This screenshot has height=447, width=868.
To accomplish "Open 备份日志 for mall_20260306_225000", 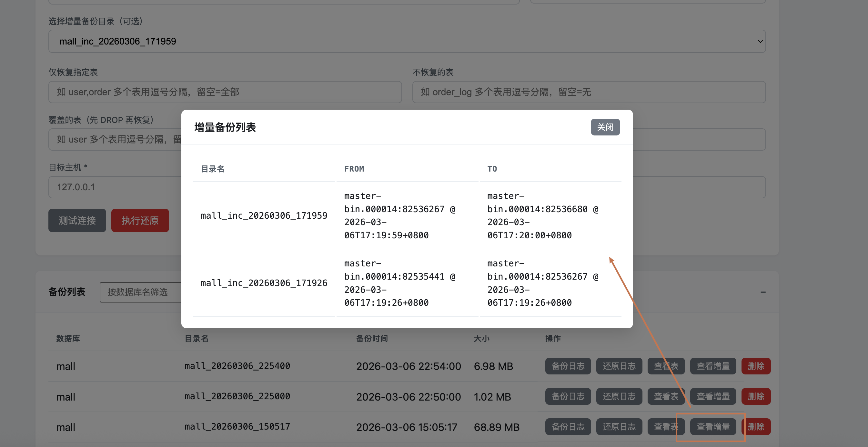I will pos(568,396).
